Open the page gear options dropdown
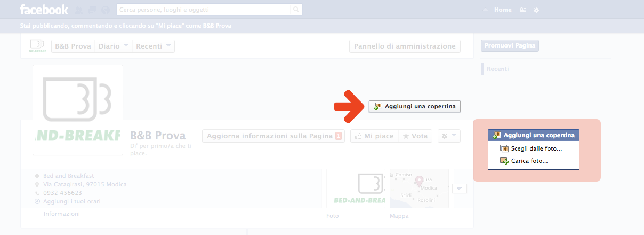 (448, 136)
